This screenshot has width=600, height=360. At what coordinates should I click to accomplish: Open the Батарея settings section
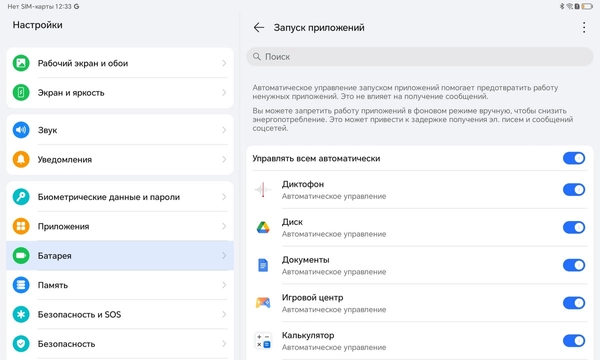point(120,256)
